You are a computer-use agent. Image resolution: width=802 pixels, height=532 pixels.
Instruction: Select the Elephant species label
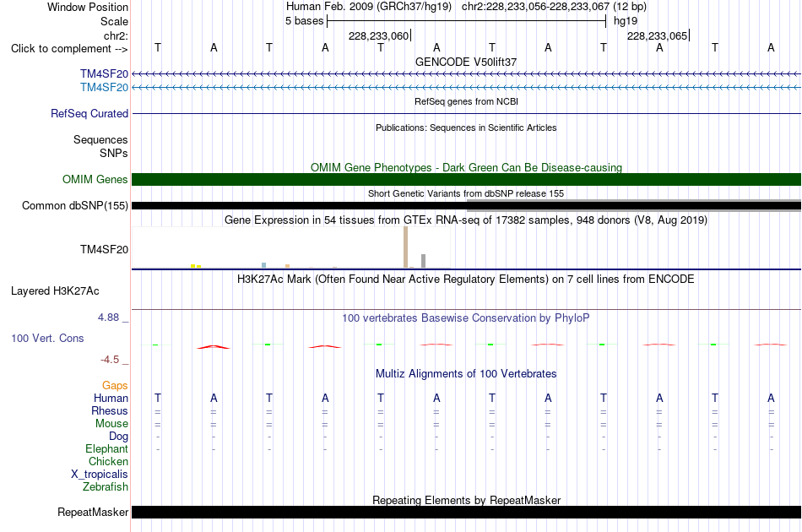[x=106, y=448]
